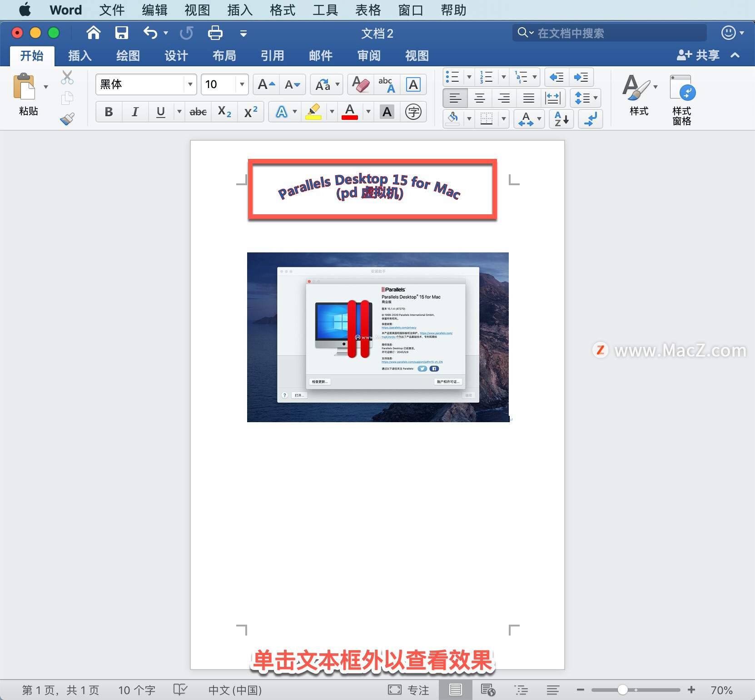Click 中文(中国) language in status bar
The width and height of the screenshot is (755, 700).
click(x=235, y=690)
